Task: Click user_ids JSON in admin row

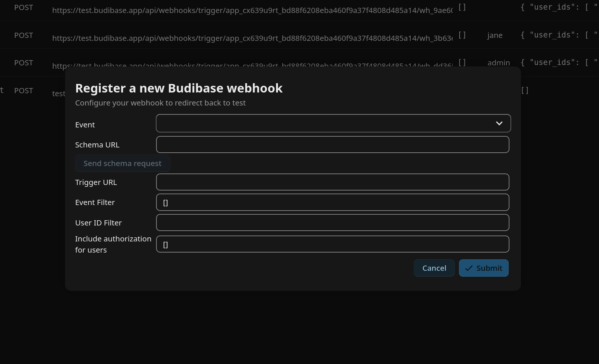Action: (559, 62)
